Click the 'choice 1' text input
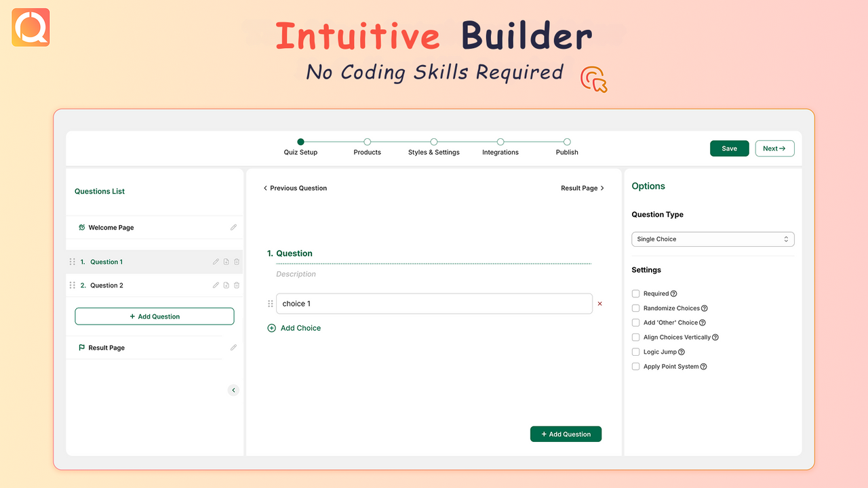 pyautogui.click(x=434, y=304)
